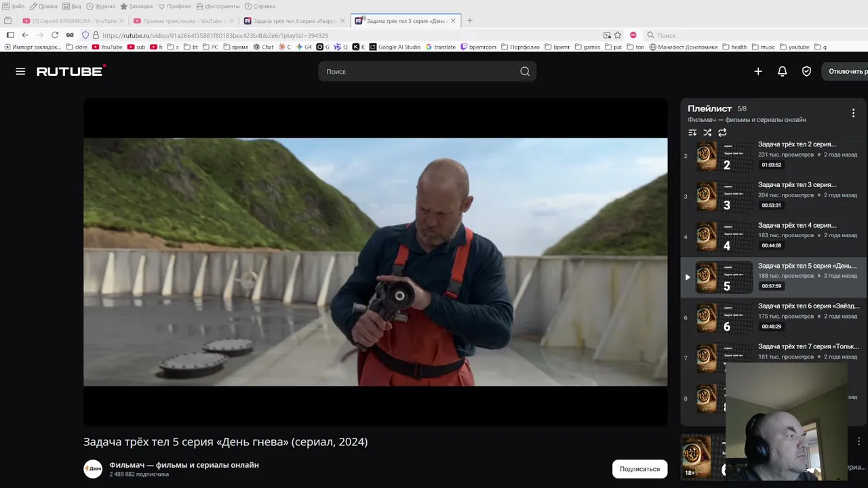
Task: Click the Подписаться subscribe button
Action: (639, 469)
